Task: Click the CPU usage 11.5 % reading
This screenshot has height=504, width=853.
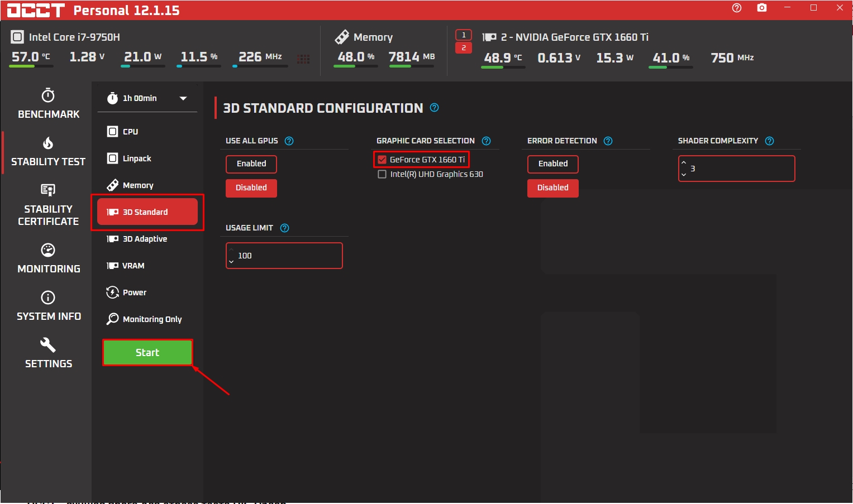Action: click(199, 57)
